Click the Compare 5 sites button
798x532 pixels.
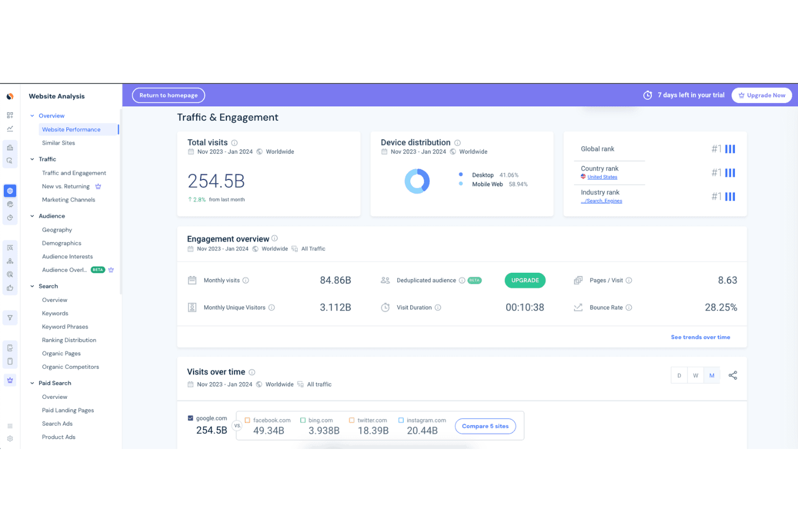(485, 426)
